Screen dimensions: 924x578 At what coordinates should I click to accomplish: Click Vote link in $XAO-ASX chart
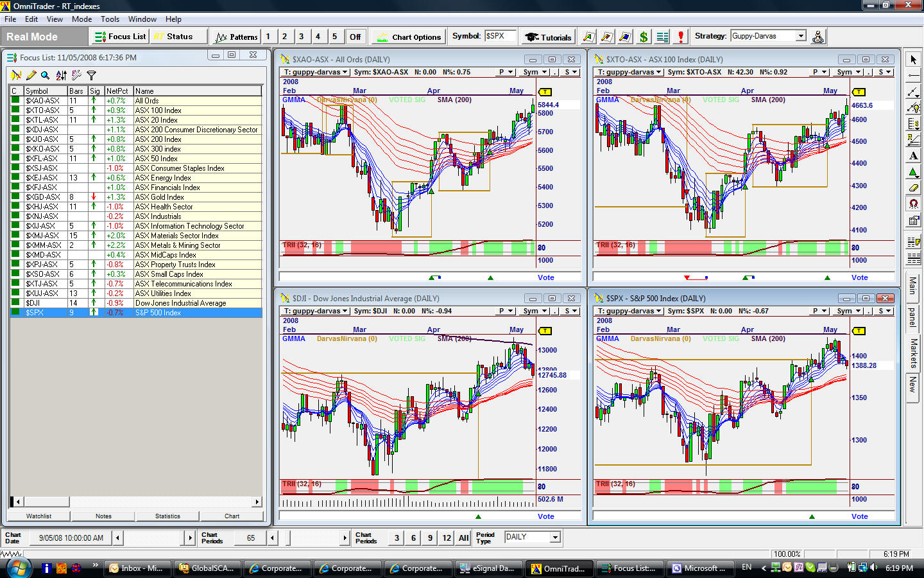(545, 277)
